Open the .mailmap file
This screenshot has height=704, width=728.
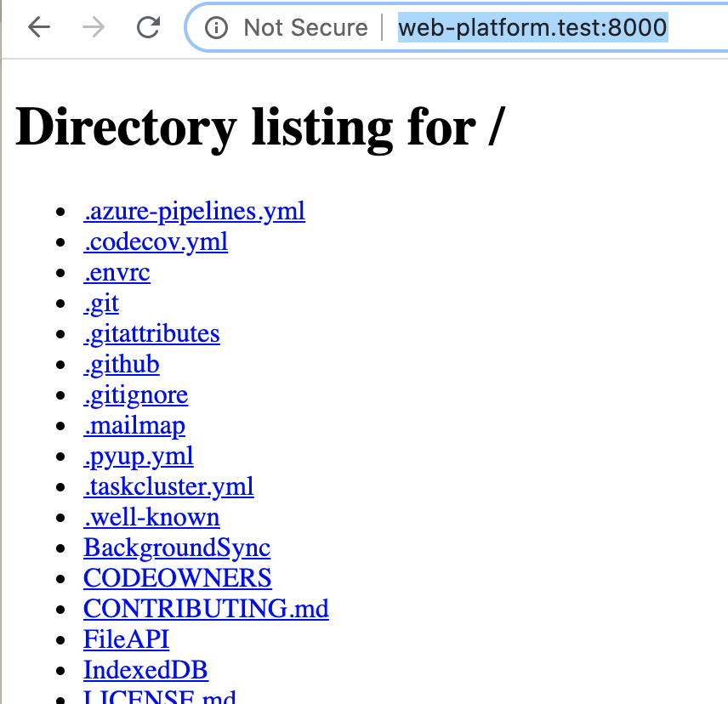(134, 425)
